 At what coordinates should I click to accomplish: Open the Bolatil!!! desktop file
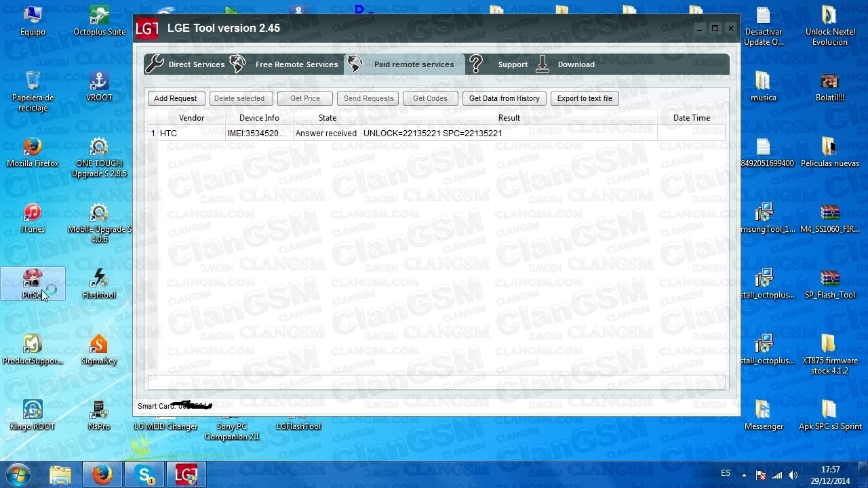[x=830, y=87]
